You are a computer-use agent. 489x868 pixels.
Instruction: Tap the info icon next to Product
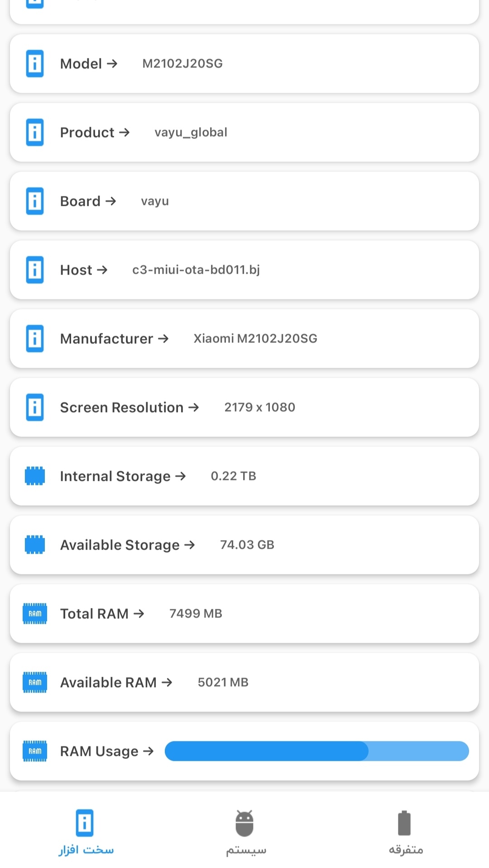35,133
